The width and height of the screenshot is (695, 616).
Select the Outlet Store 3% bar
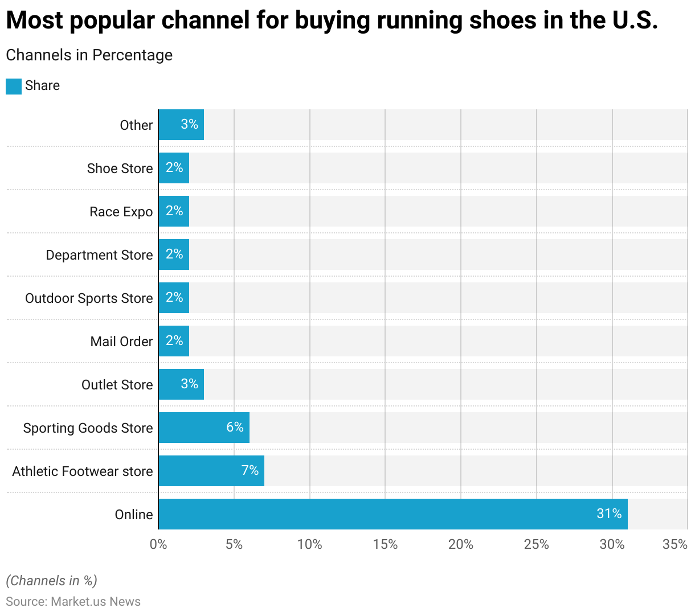tap(181, 384)
